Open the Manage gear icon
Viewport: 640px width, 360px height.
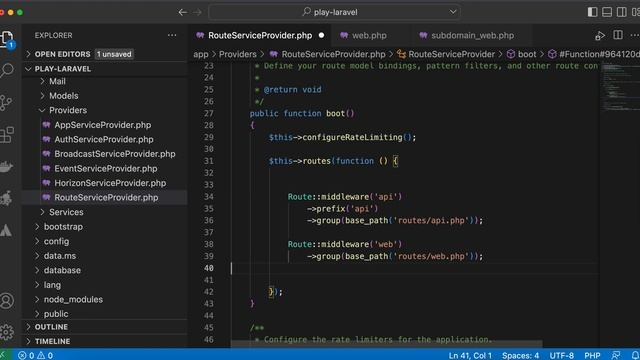pos(7,332)
